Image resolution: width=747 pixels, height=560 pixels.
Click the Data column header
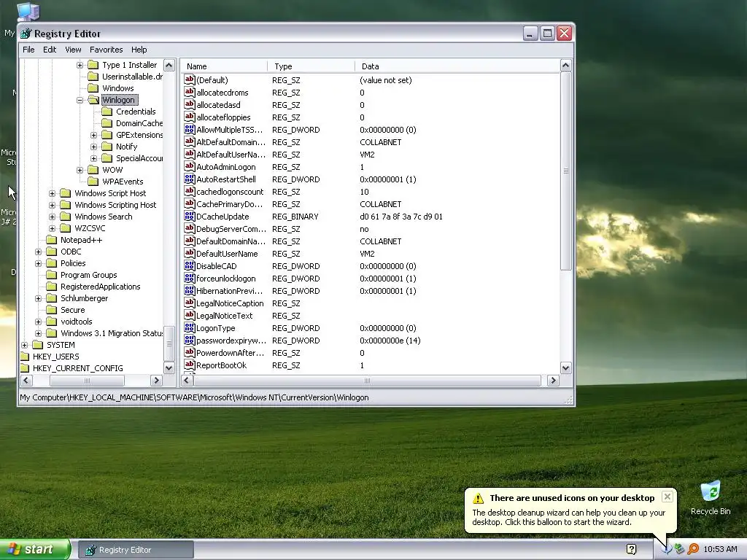pos(457,66)
